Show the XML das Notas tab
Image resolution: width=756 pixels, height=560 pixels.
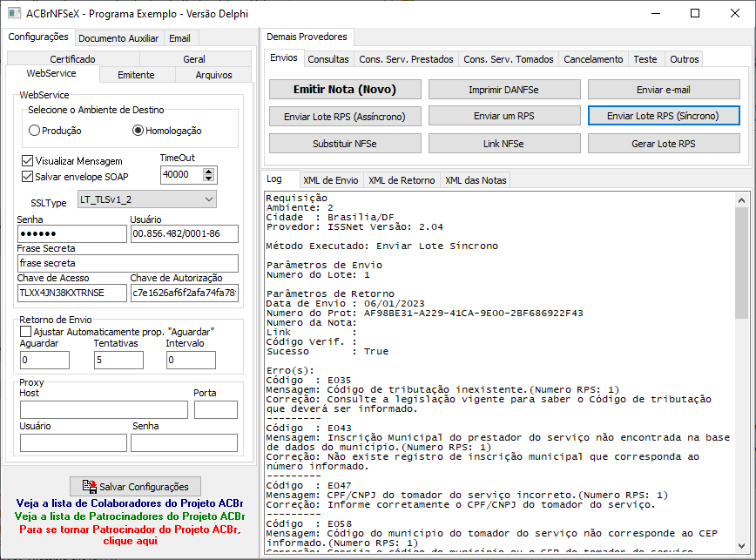[476, 180]
